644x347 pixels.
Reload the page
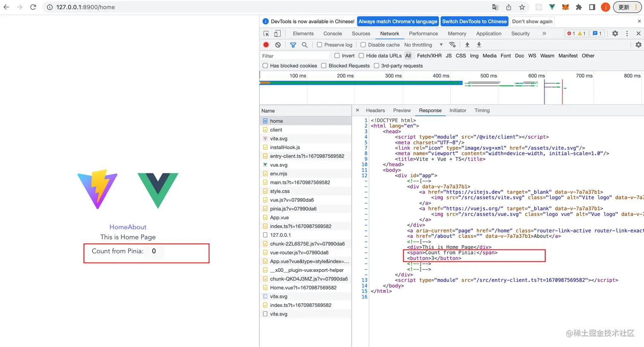[x=33, y=7]
